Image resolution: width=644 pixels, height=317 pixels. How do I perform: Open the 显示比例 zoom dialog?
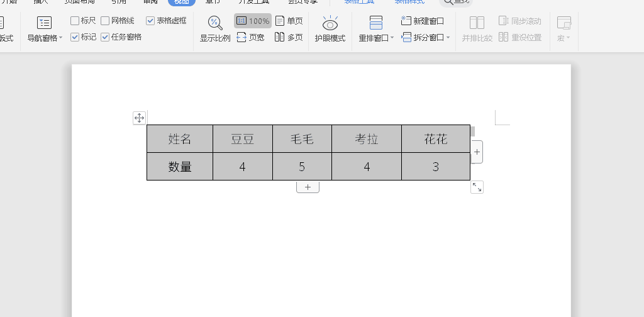tap(215, 28)
